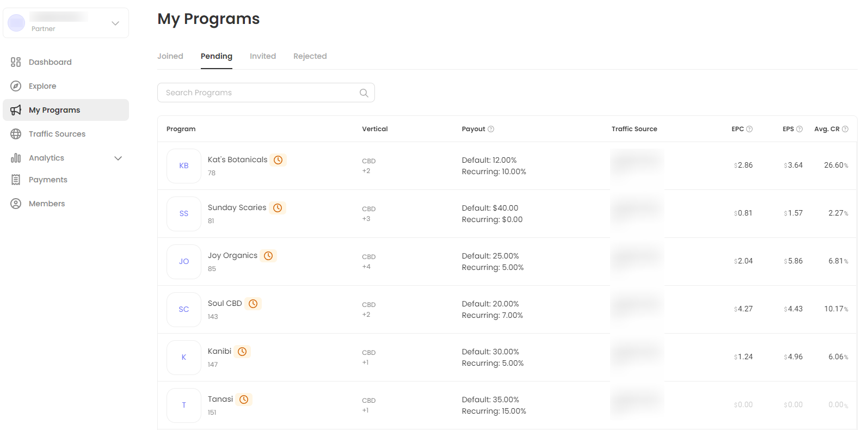The height and width of the screenshot is (430, 868).
Task: Open the Sunday Scaries program
Action: click(x=237, y=208)
